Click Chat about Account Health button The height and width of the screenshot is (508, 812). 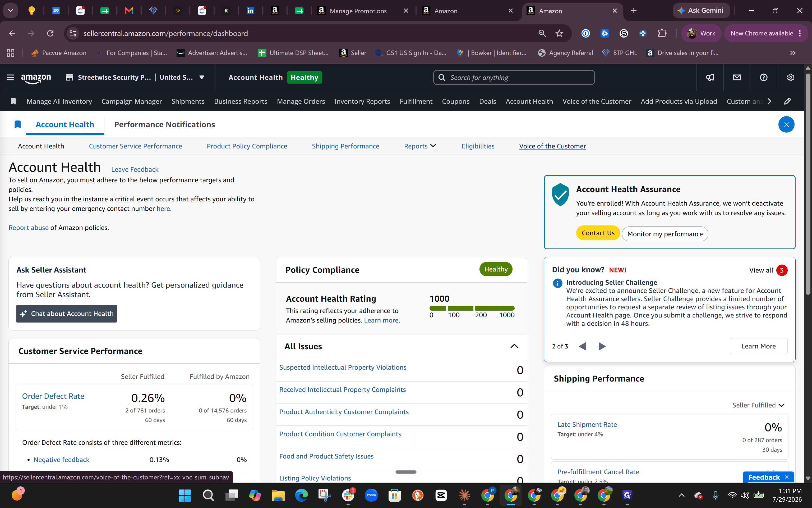click(66, 314)
